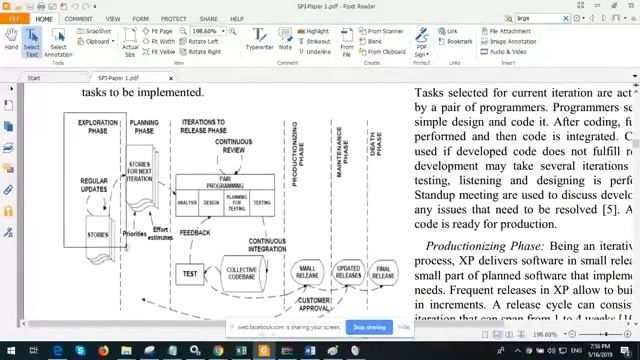Click Fit Width view option
Viewport: 640px width, 360px height.
[x=159, y=41]
